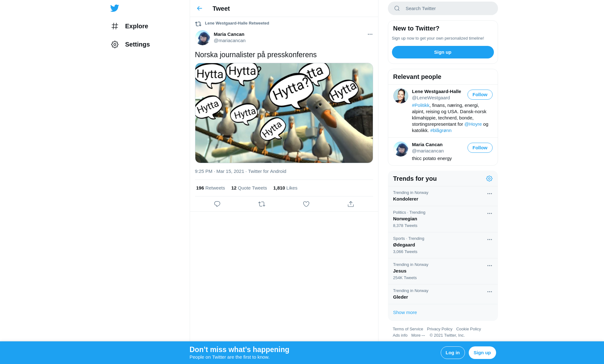
Task: Click Sign up in New to Twitter box
Action: coord(443,52)
